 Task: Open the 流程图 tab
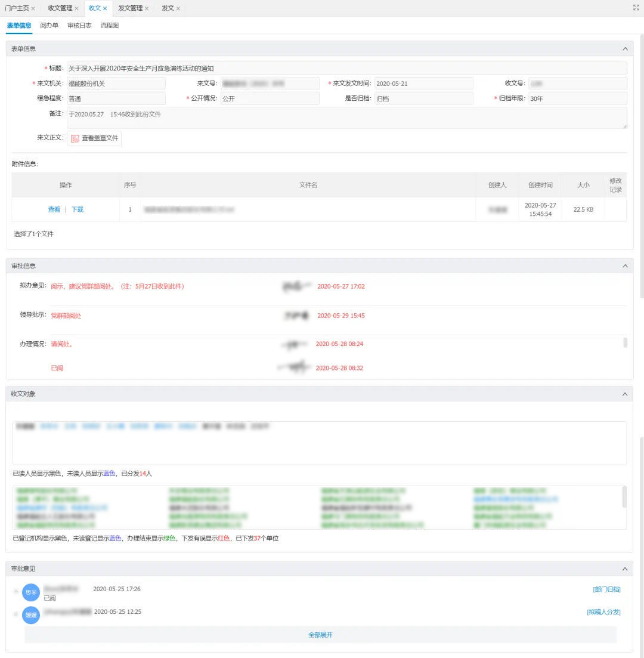pos(110,25)
